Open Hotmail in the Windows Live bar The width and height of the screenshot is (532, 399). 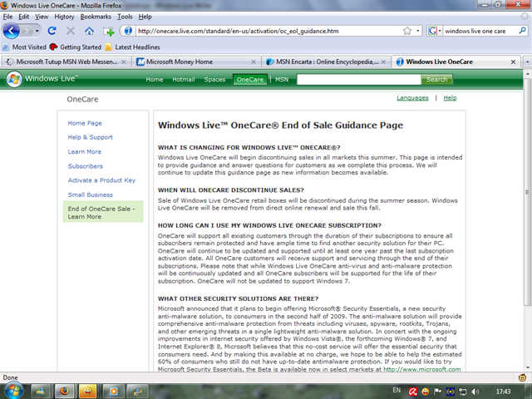tap(183, 80)
